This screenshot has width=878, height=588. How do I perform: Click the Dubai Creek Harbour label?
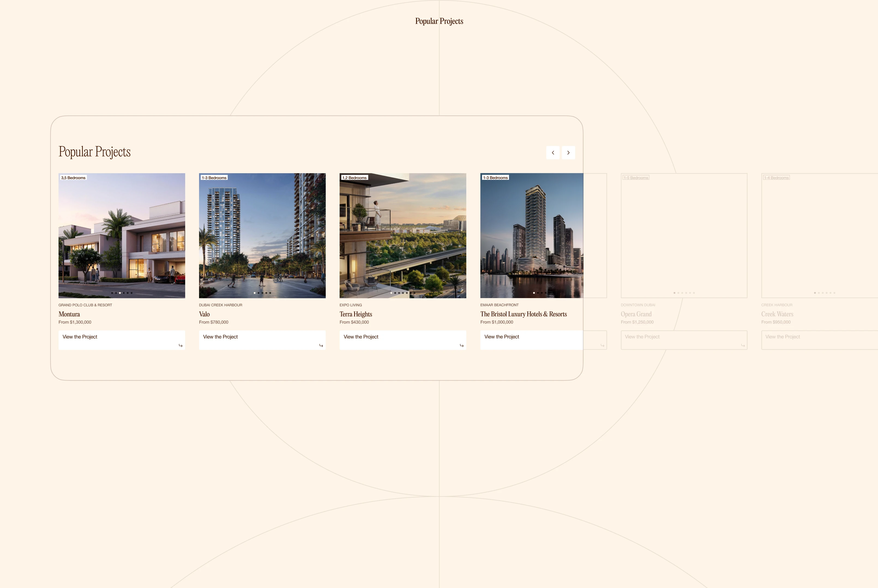click(x=220, y=305)
